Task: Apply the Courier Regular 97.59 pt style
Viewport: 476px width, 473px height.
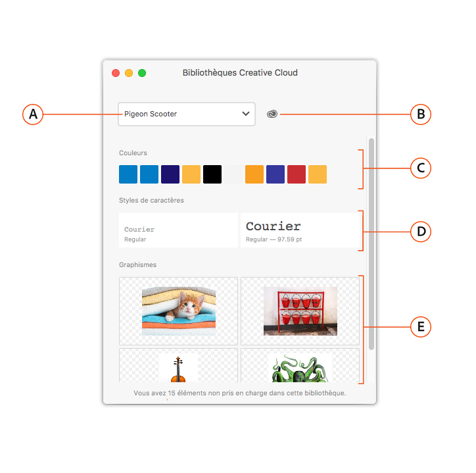Action: tap(300, 230)
